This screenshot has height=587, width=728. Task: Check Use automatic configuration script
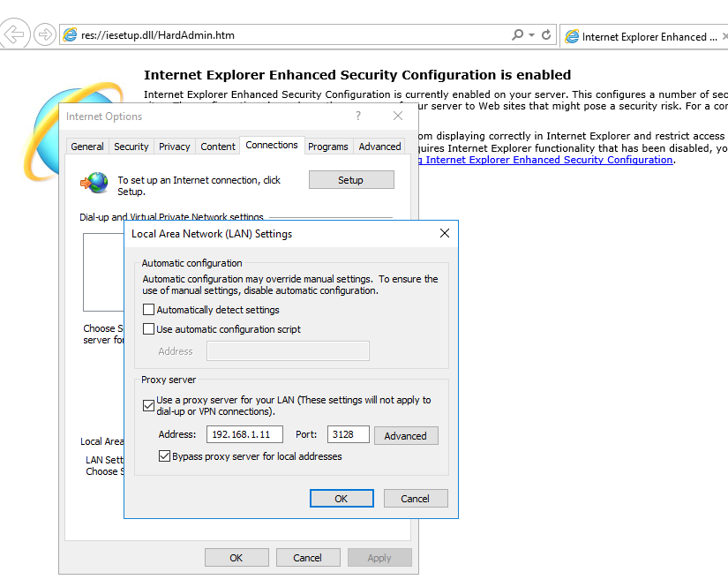tap(148, 328)
